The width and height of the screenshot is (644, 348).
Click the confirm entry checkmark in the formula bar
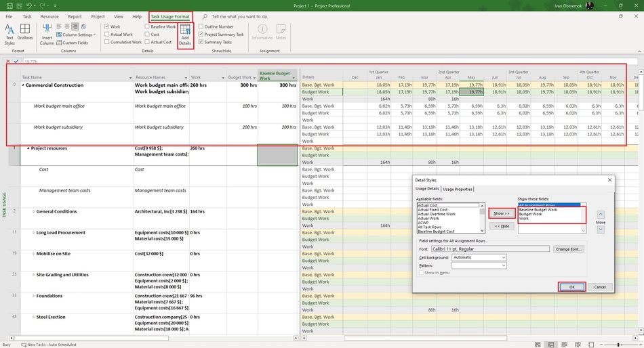tap(16, 62)
